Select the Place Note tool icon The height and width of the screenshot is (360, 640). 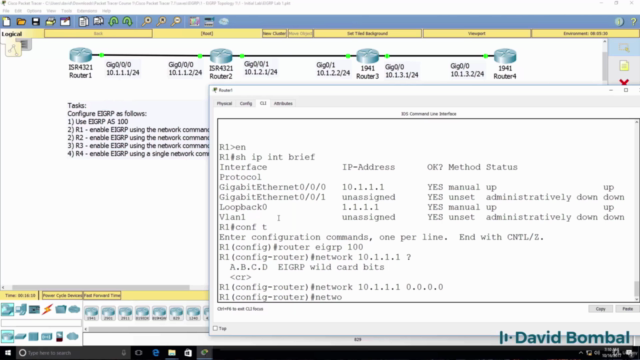(x=624, y=66)
